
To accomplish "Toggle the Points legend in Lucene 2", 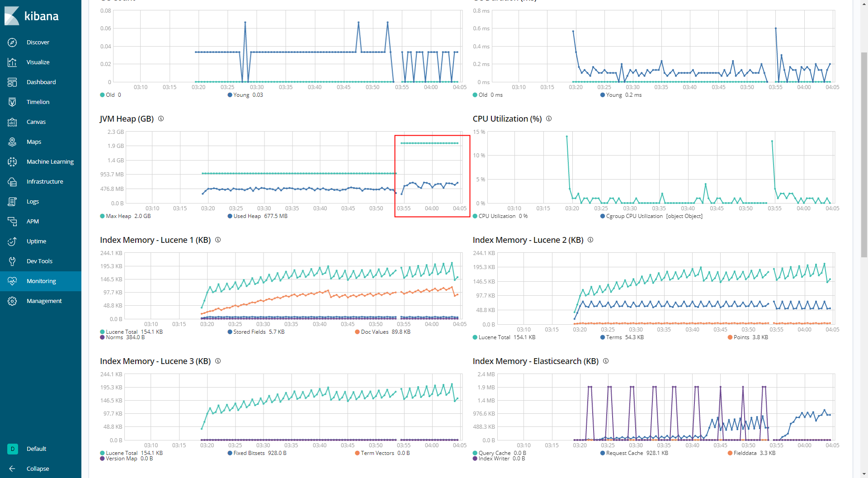I will coord(748,337).
